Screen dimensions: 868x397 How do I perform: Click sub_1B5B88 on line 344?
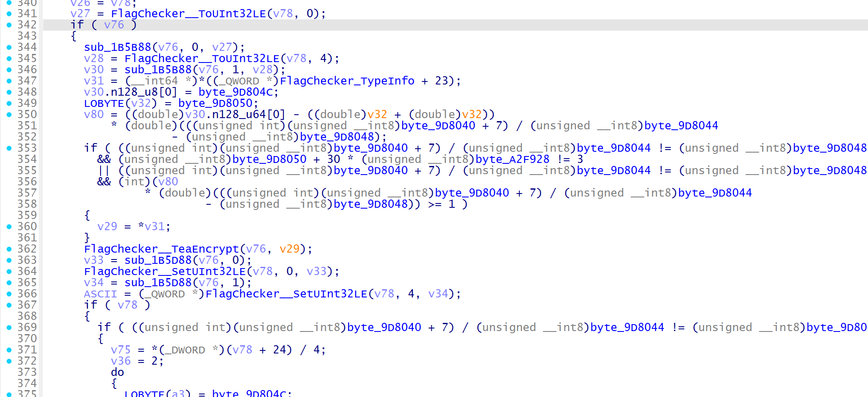(117, 47)
